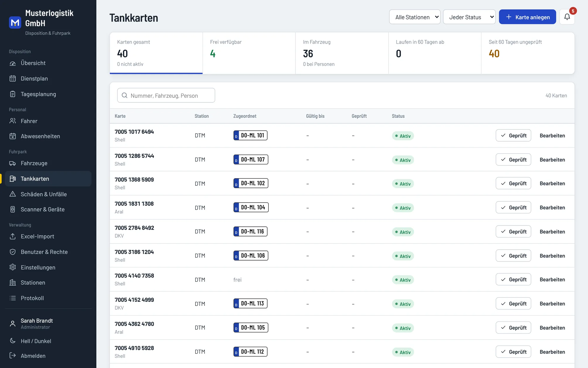Screen dimensions: 588x368
Task: Click Scanner & Geräte device icon
Action: 13,209
